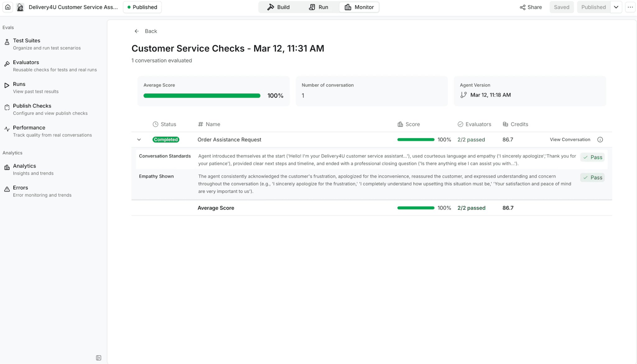The height and width of the screenshot is (364, 637).
Task: Click the Average Score progress bar
Action: tap(202, 96)
